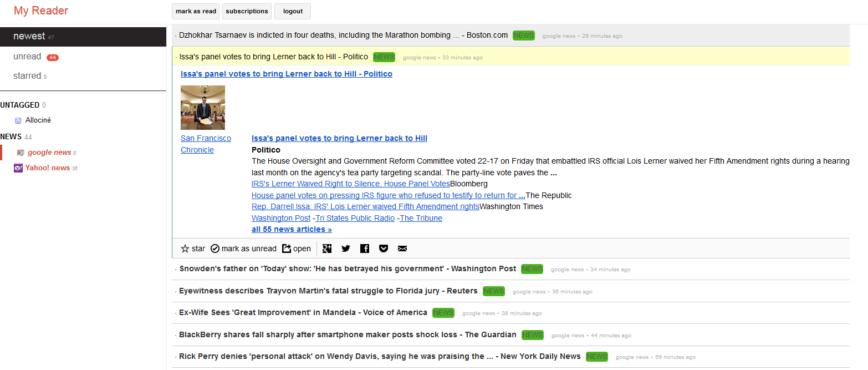The image size is (868, 370).
Task: Mark the expanded article as unread
Action: pyautogui.click(x=243, y=249)
